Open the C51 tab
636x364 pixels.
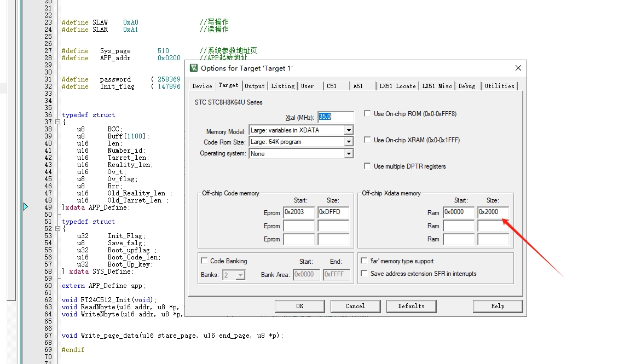coord(331,86)
